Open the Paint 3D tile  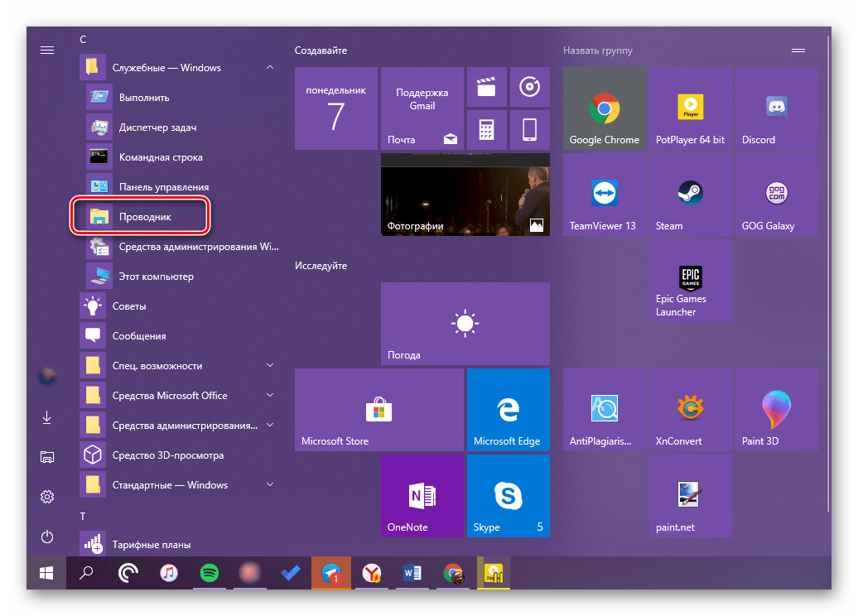777,410
